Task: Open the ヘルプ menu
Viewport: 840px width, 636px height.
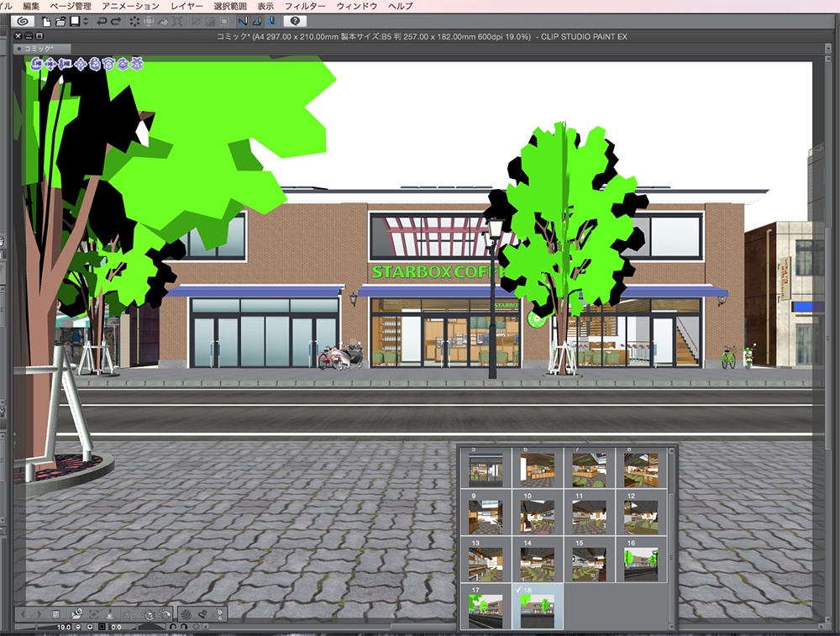Action: [400, 6]
